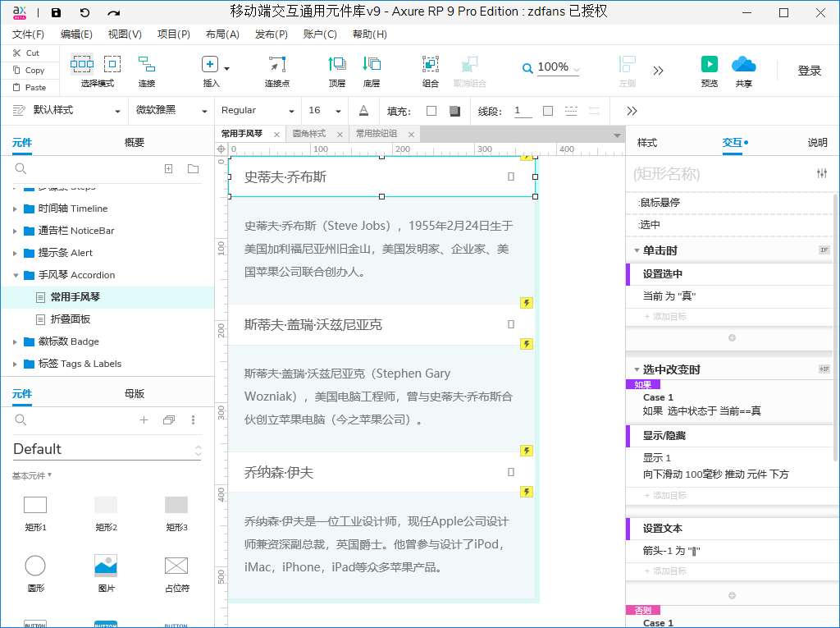Viewport: 840px width, 628px height.
Task: Switch to the 母版 masters tab
Action: (x=134, y=394)
